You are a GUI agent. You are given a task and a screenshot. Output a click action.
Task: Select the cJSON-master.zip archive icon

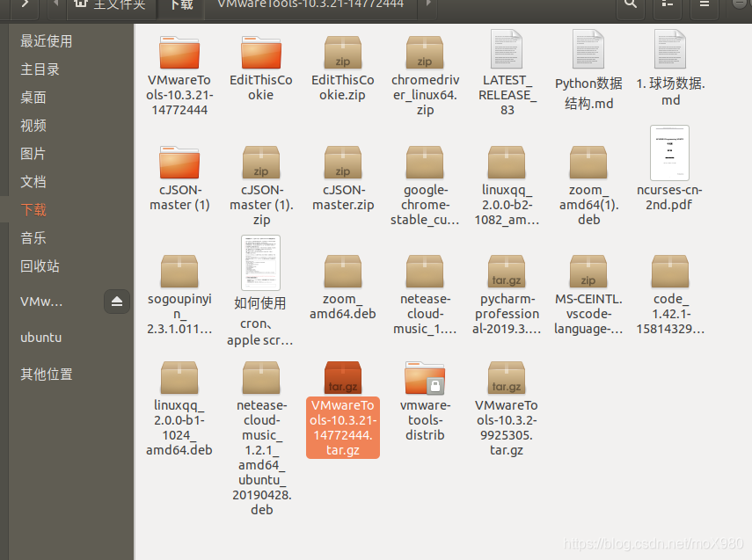click(x=342, y=162)
